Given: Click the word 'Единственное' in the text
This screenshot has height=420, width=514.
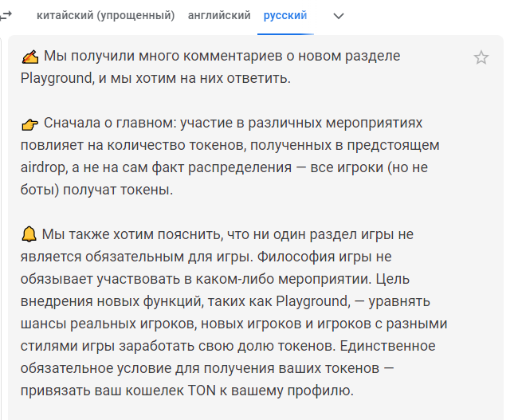Looking at the screenshot, I should click(x=387, y=346).
